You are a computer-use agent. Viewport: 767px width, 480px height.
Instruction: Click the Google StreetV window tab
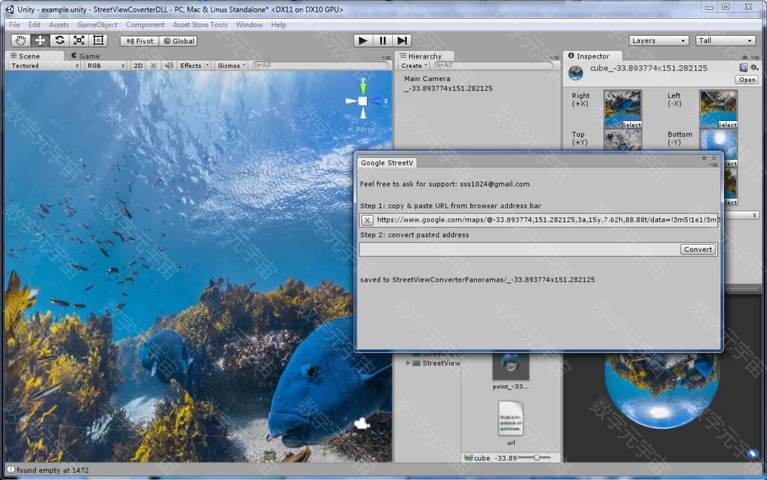tap(387, 163)
